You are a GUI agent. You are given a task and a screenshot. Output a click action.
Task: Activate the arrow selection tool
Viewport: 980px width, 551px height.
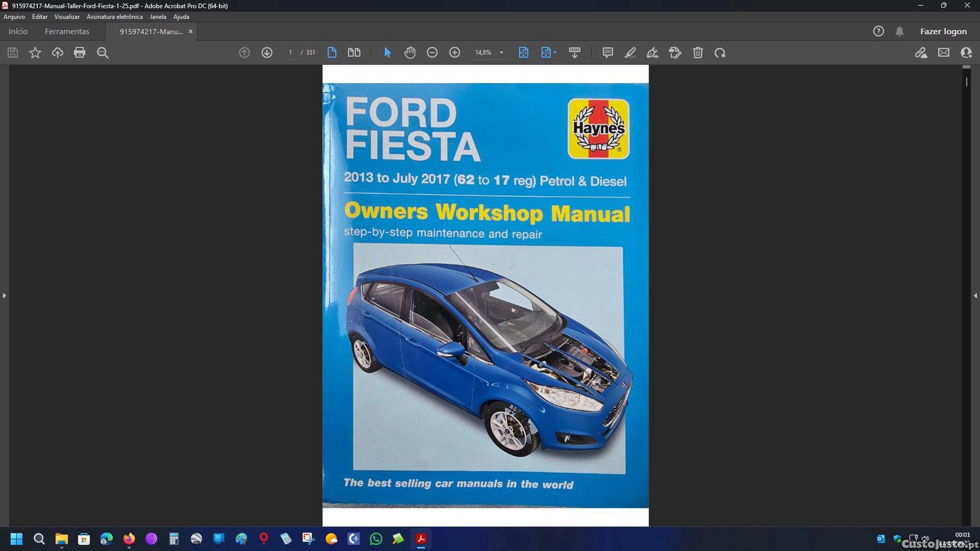coord(387,53)
